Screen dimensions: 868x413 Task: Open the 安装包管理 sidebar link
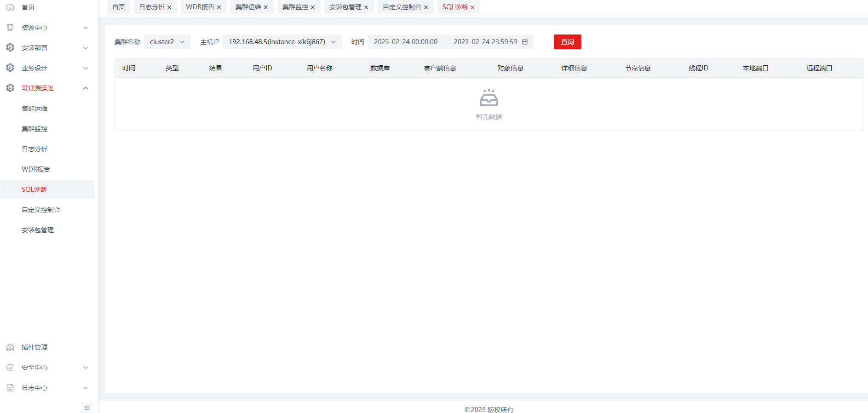[x=38, y=230]
